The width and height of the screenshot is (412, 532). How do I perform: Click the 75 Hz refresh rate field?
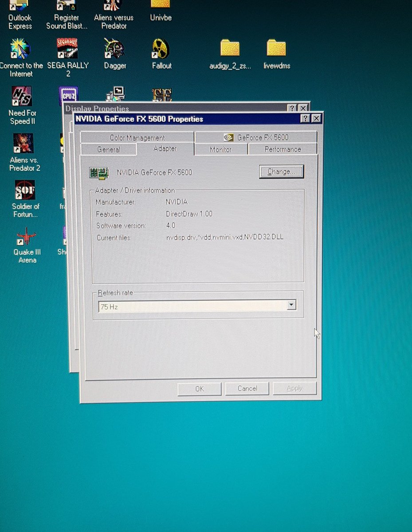point(197,305)
